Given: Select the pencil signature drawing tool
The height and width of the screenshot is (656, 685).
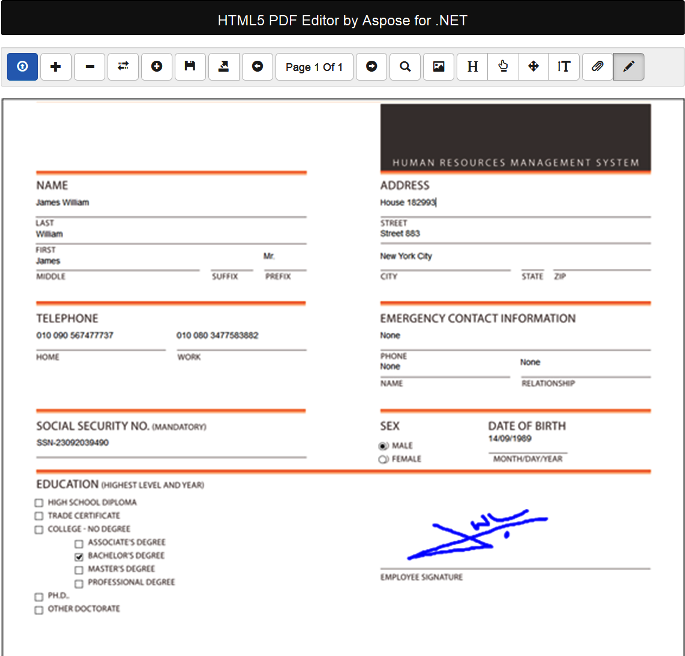Looking at the screenshot, I should [628, 67].
